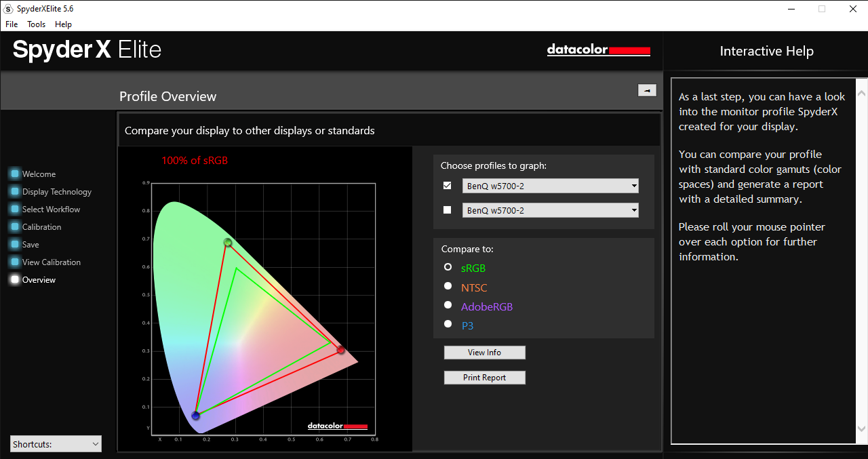The height and width of the screenshot is (459, 868).
Task: Click the green primary point on gamut chart
Action: 228,242
